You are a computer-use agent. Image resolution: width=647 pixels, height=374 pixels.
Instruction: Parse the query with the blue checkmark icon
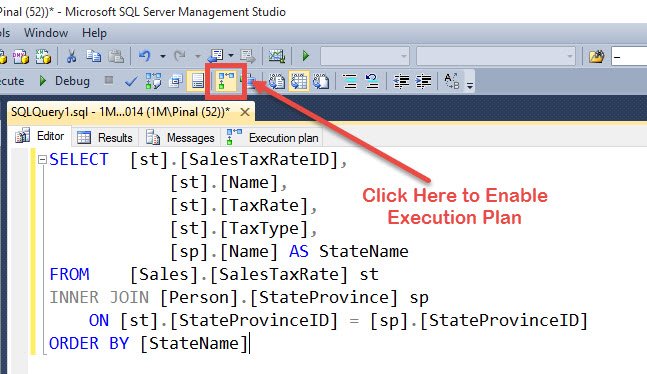(x=131, y=81)
